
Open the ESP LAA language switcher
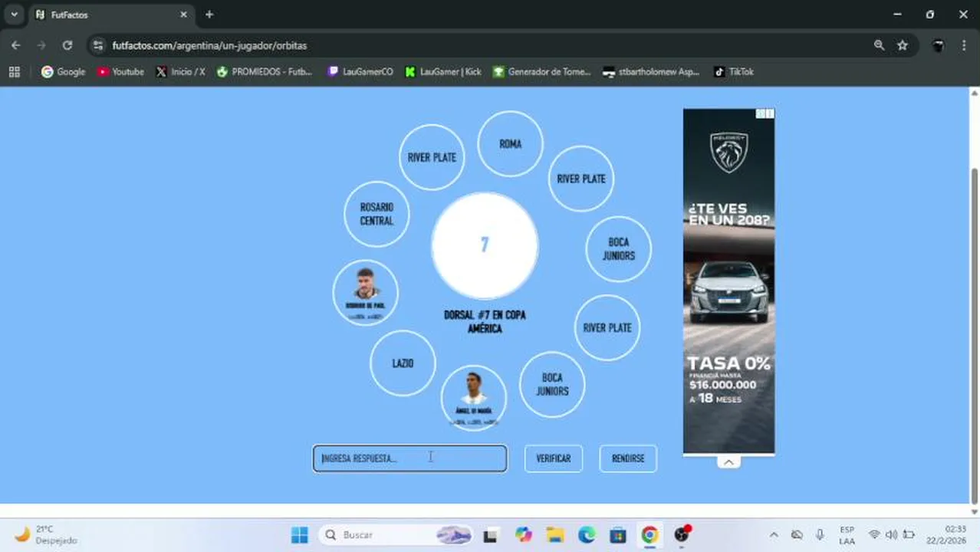click(x=847, y=534)
